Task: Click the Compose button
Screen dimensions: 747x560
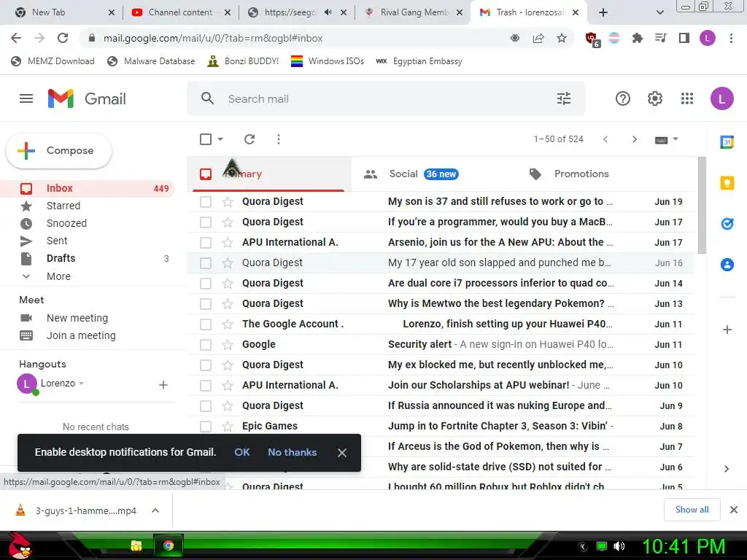Action: 58,150
